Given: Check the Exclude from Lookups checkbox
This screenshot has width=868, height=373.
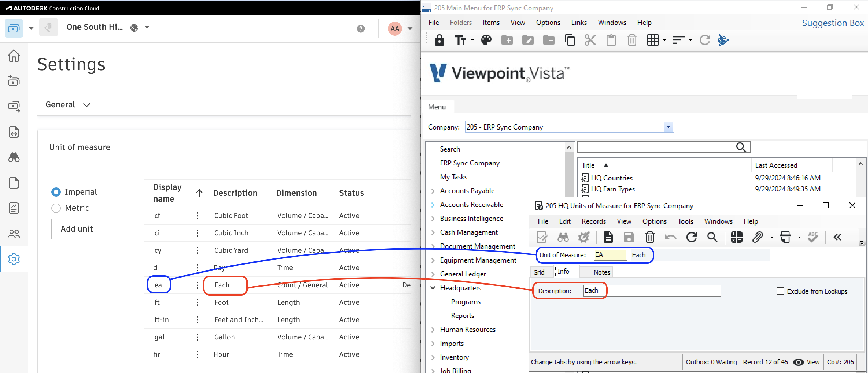Looking at the screenshot, I should pyautogui.click(x=780, y=291).
